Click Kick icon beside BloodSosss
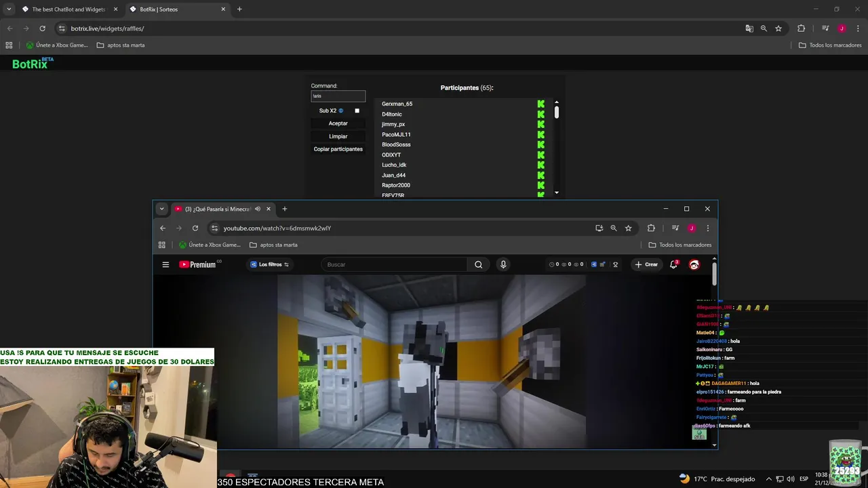This screenshot has height=488, width=868. pos(540,144)
